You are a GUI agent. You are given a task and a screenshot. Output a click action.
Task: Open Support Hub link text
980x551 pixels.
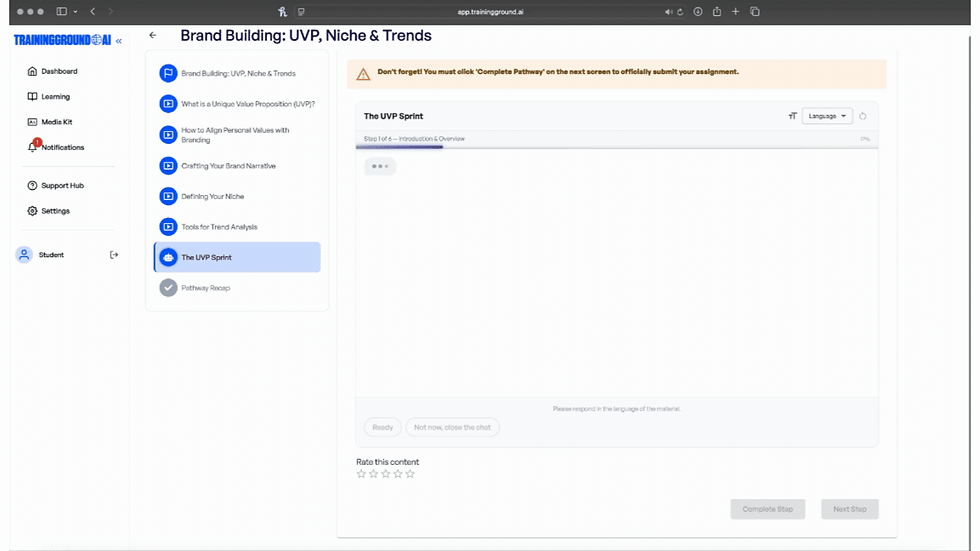[62, 186]
